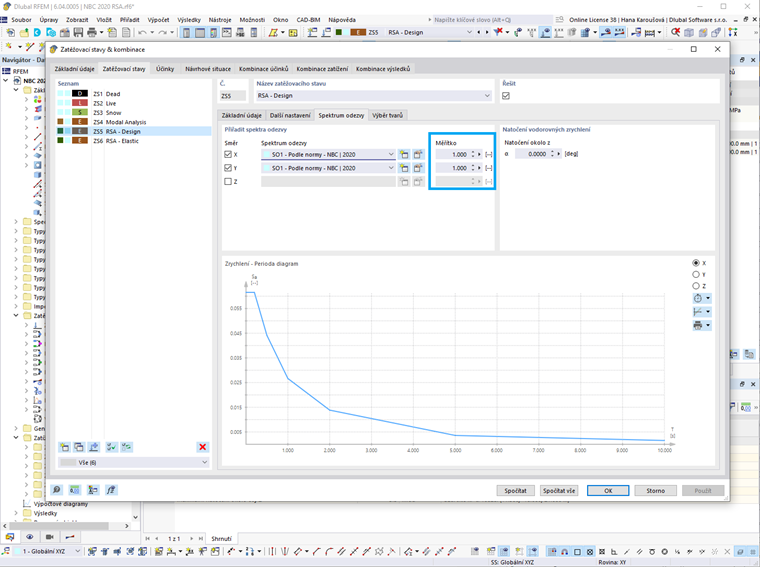Edit response spectrum for direction Y

pos(418,168)
